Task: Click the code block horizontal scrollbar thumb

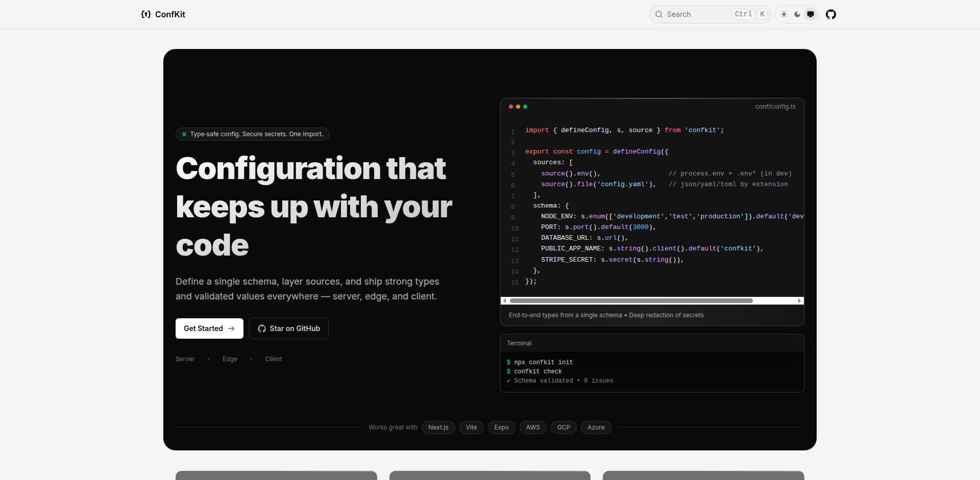Action: pyautogui.click(x=631, y=301)
